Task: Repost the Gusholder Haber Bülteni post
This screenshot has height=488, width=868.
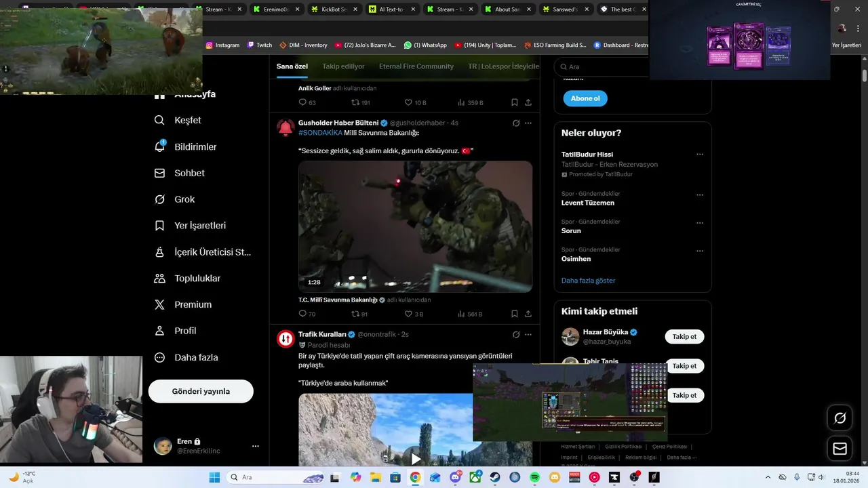Action: 359,314
